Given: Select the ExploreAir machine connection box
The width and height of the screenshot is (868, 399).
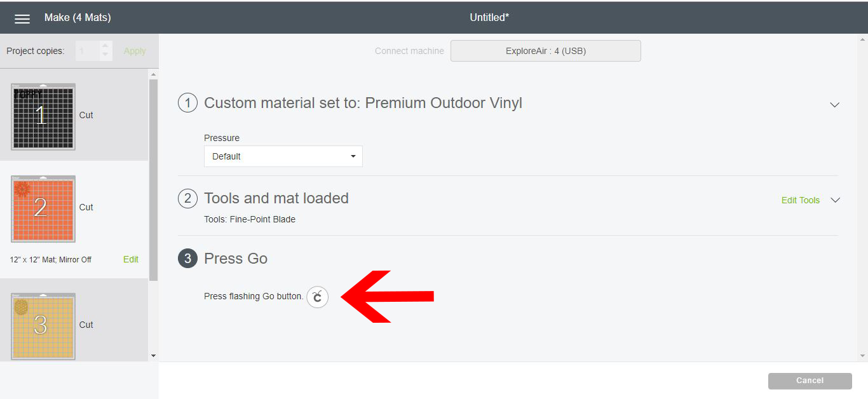Looking at the screenshot, I should point(545,51).
